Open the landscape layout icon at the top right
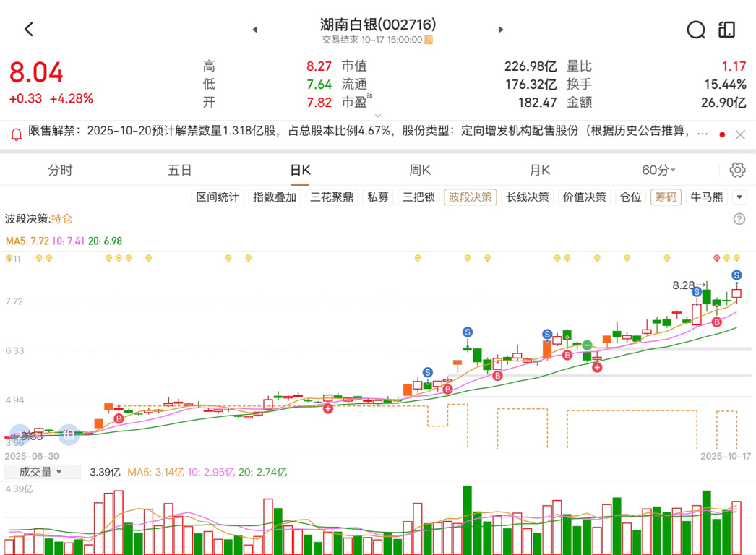This screenshot has width=756, height=555. click(726, 30)
